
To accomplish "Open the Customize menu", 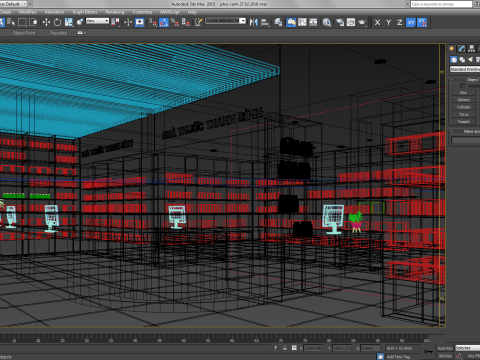I will coord(142,12).
